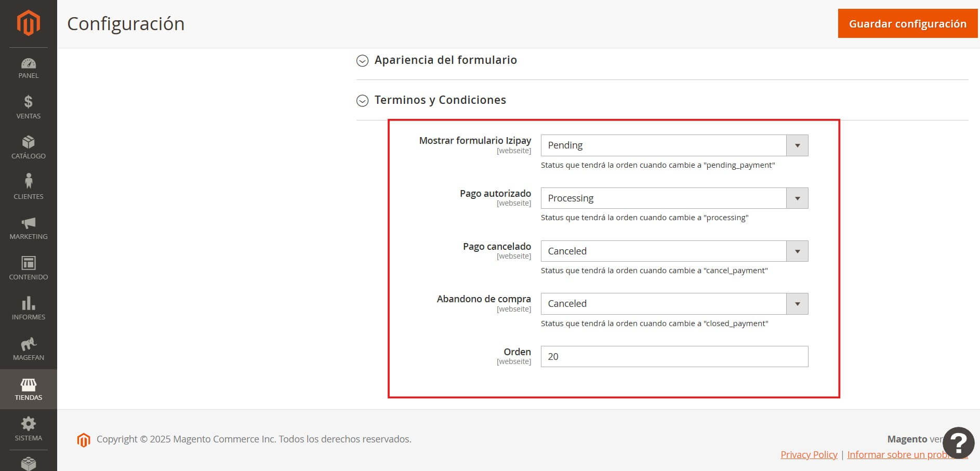The height and width of the screenshot is (471, 980).
Task: Open the Pago autorizado status dropdown
Action: [674, 198]
